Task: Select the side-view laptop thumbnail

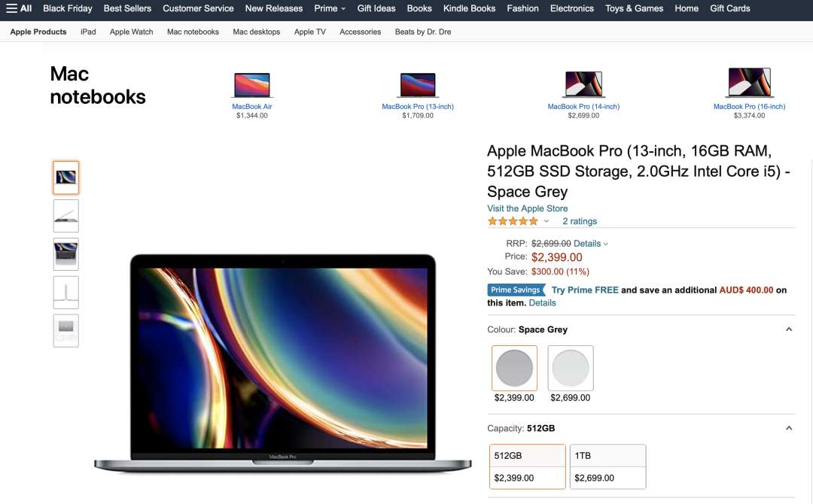Action: (x=65, y=216)
